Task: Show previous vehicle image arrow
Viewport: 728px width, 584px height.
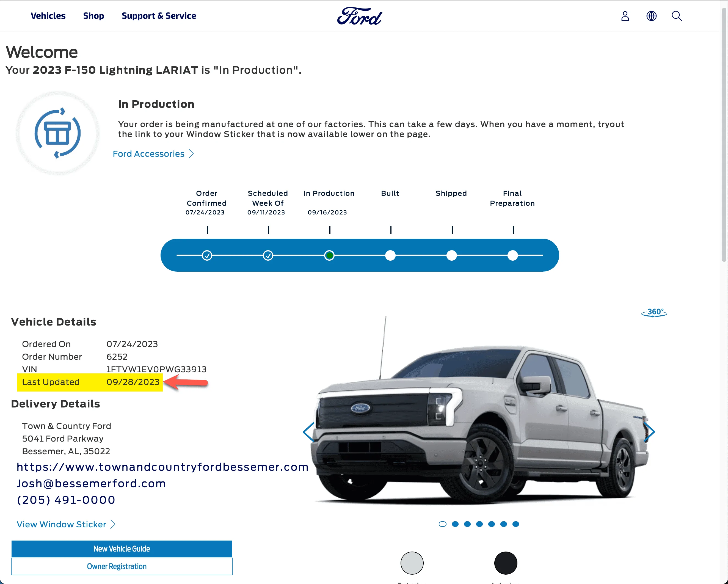Action: click(x=309, y=432)
